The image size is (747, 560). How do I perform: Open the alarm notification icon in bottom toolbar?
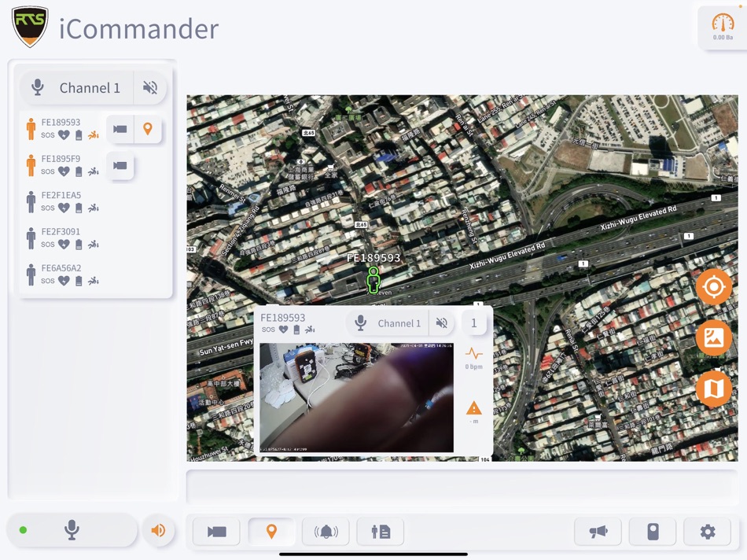[326, 532]
